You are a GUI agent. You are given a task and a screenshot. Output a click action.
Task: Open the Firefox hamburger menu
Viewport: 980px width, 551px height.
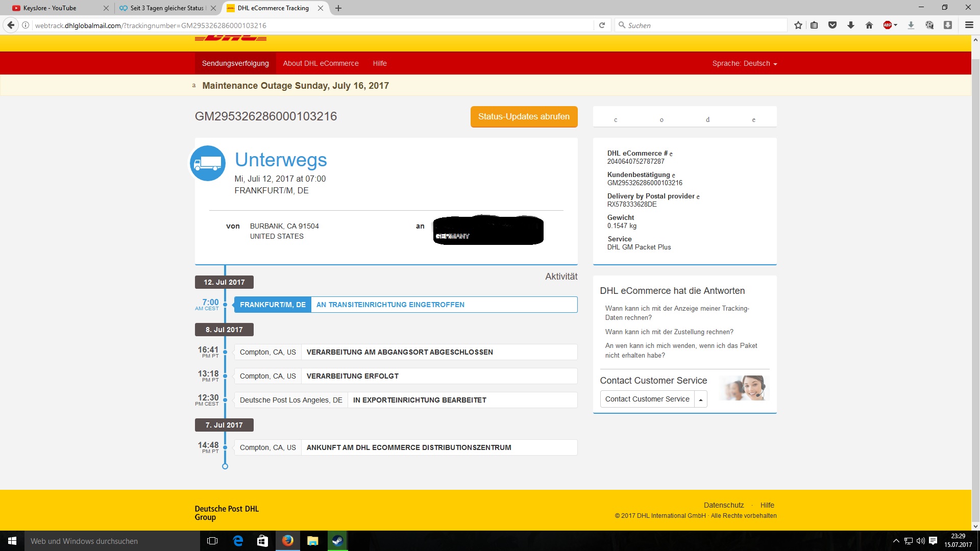point(969,25)
